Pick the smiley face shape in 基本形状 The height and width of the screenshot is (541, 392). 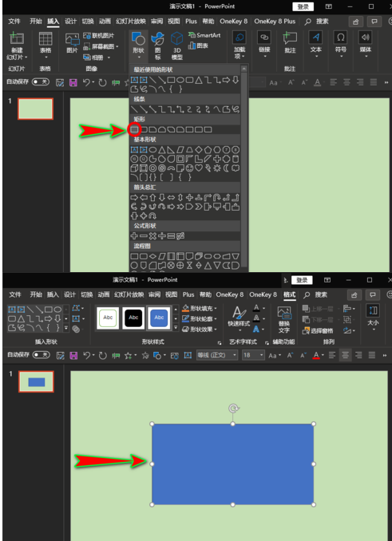click(189, 168)
